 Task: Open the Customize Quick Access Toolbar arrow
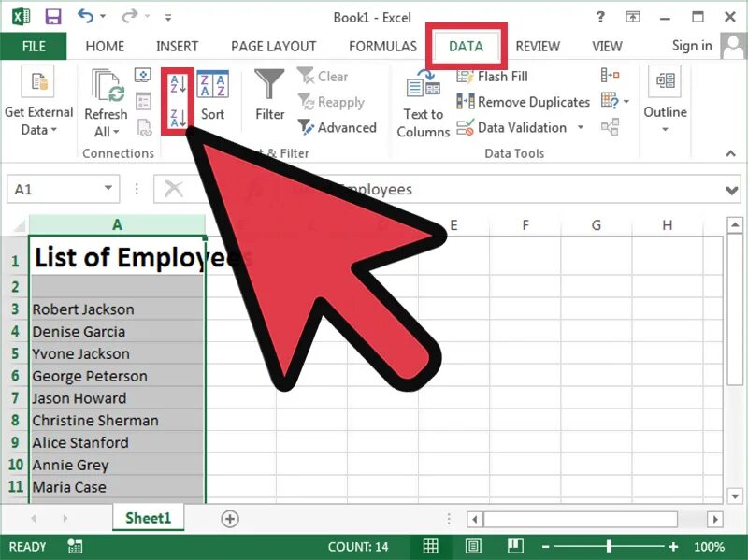[168, 18]
